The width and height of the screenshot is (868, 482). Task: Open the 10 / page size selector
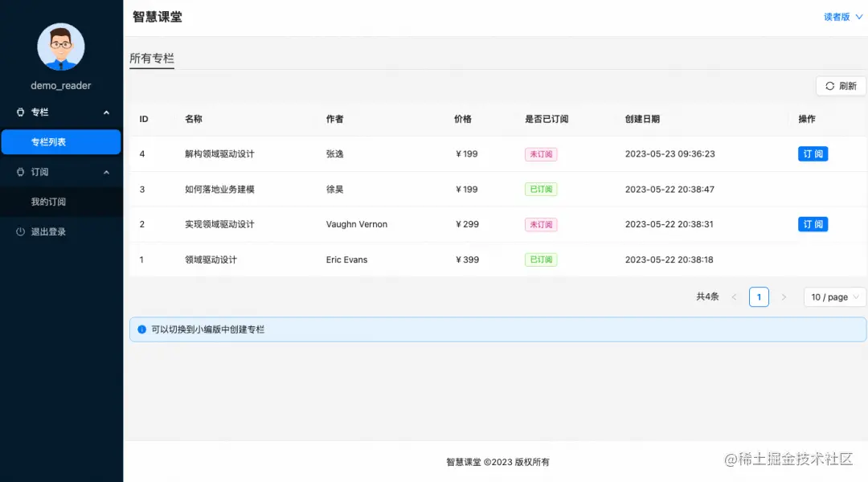coord(834,296)
